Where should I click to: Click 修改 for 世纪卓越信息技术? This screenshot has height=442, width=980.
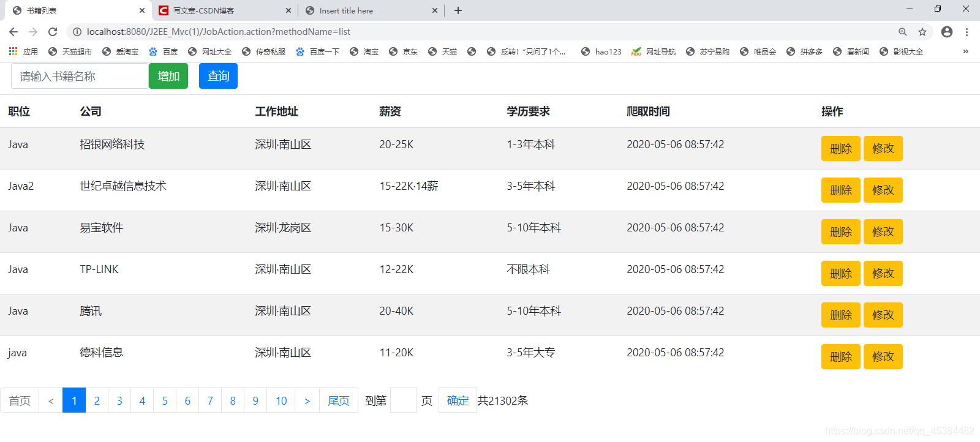click(x=883, y=190)
